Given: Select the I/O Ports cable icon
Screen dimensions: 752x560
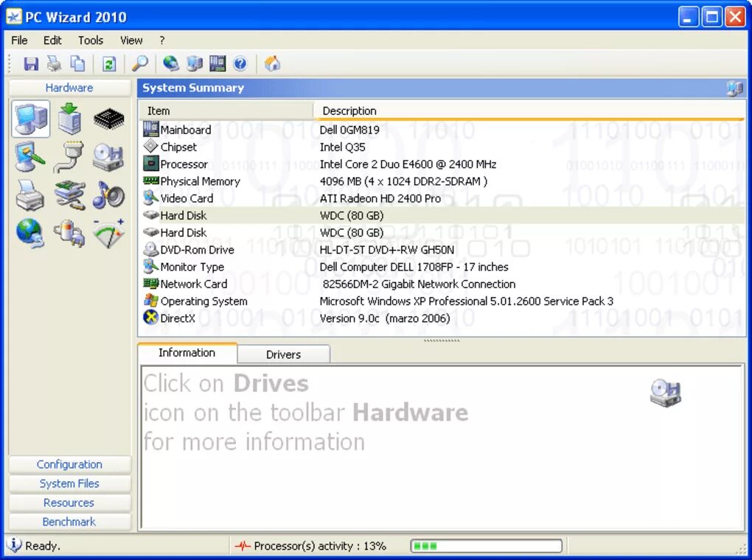Looking at the screenshot, I should coord(69,157).
